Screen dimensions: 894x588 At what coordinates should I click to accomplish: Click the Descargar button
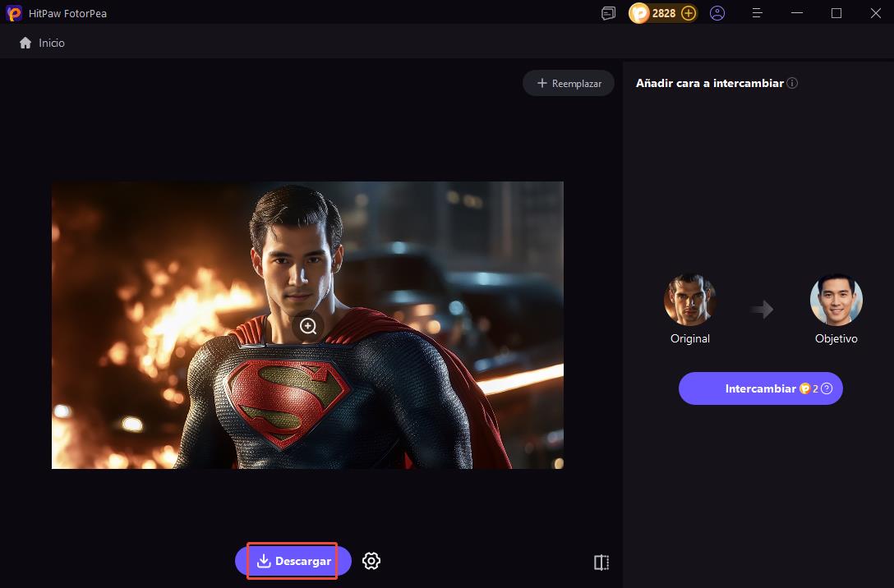[x=293, y=561]
